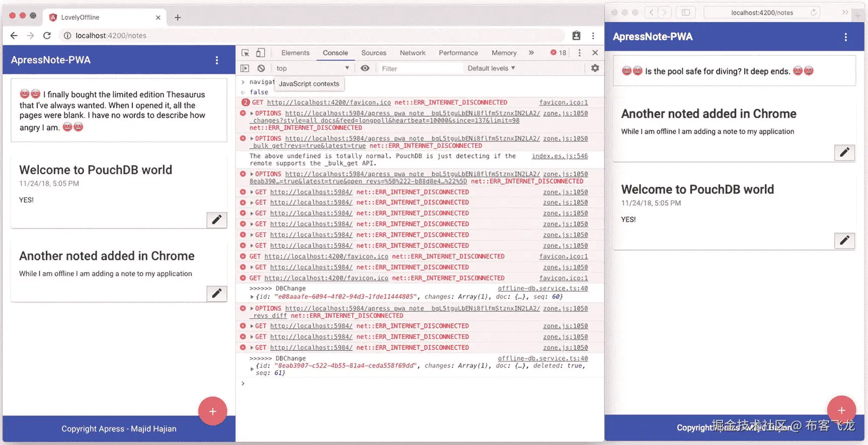
Task: Open ApressNote-PWA menu in Safari window
Action: (x=846, y=37)
